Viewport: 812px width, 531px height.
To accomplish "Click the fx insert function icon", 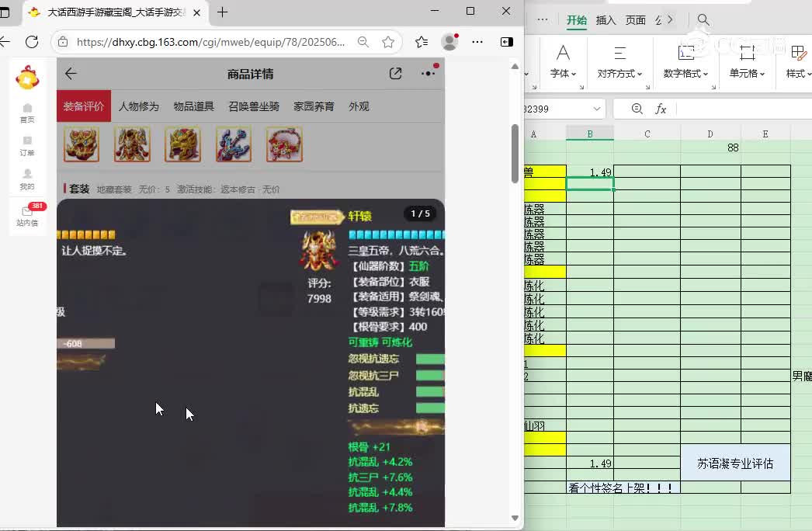I will click(661, 109).
